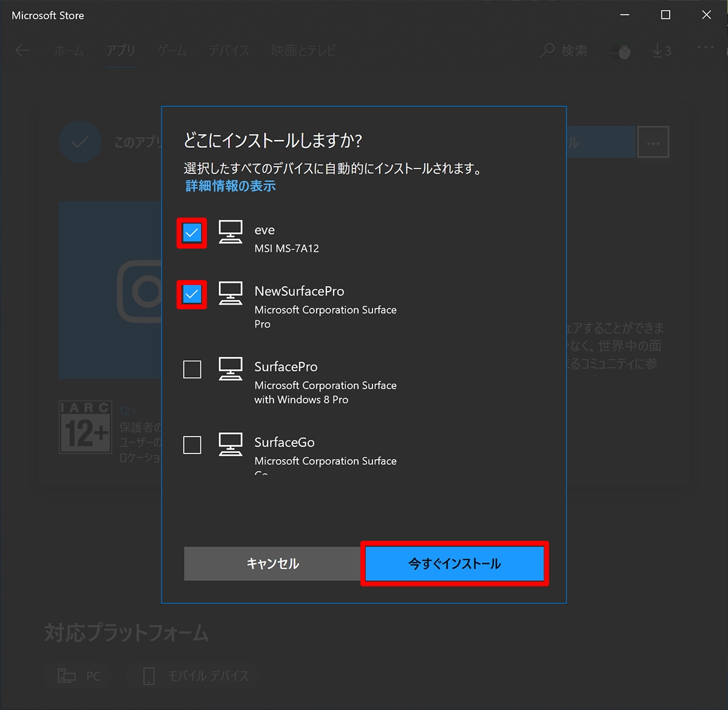Click the モバイル デバイス platform icon
Viewport: 728px width, 710px height.
pyautogui.click(x=149, y=676)
